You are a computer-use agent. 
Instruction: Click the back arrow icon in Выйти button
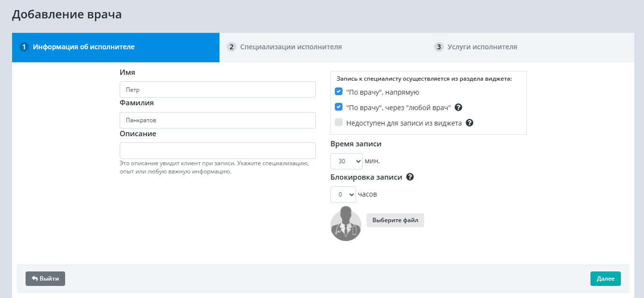tap(35, 279)
